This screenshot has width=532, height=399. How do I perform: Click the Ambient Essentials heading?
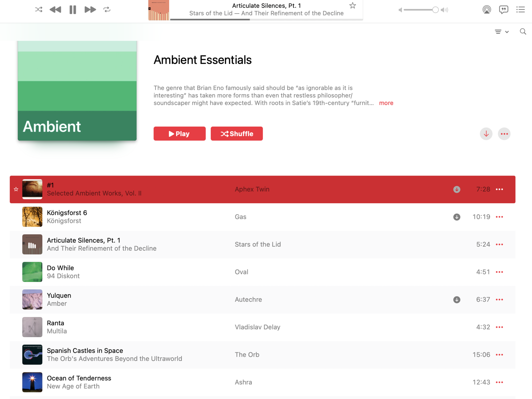[x=203, y=60]
